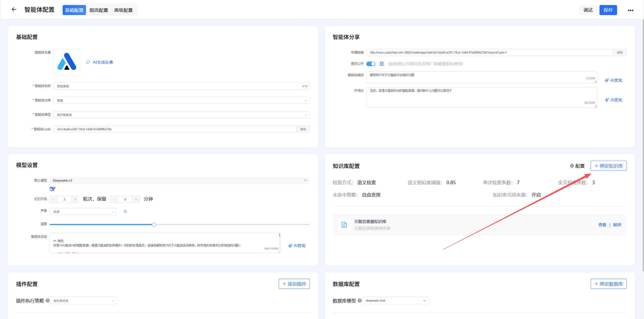Decrease 保留 minutes with minus stepper
This screenshot has width=644, height=319.
(114, 199)
